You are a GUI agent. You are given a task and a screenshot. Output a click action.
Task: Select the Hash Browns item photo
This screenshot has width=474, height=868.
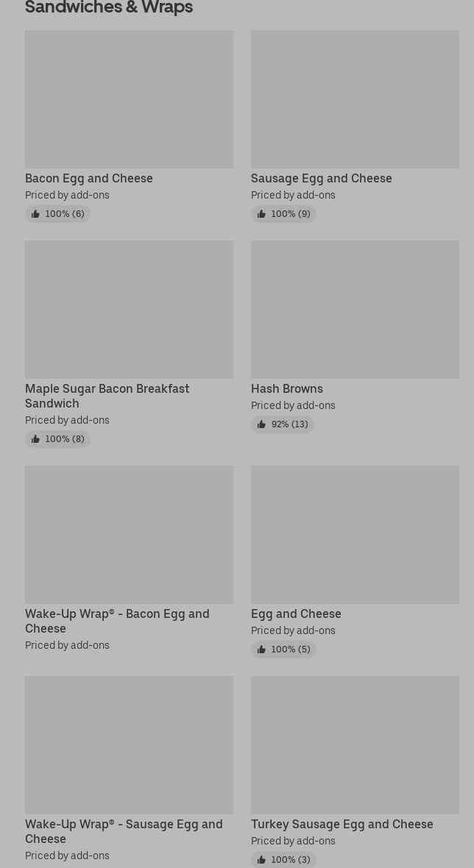coord(355,310)
